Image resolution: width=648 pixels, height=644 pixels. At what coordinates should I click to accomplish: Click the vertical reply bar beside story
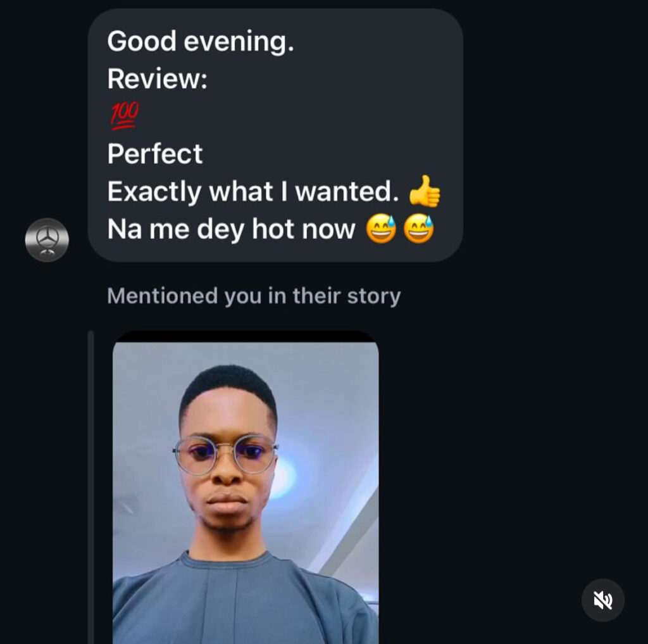click(x=91, y=487)
